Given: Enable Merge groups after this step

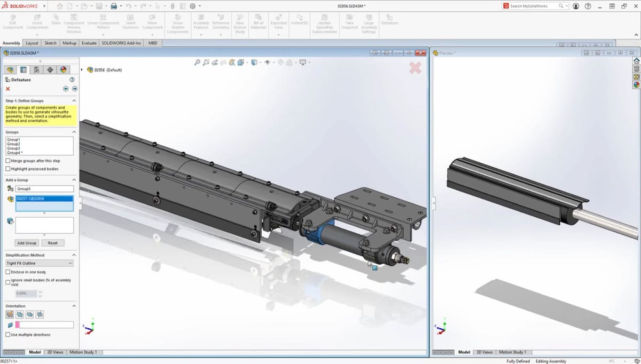Looking at the screenshot, I should [7, 161].
